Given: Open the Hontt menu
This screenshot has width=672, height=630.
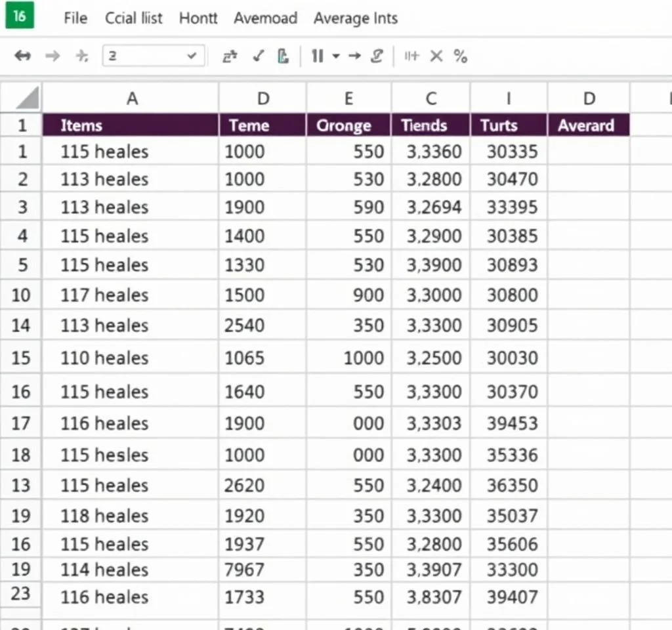Looking at the screenshot, I should pos(198,18).
